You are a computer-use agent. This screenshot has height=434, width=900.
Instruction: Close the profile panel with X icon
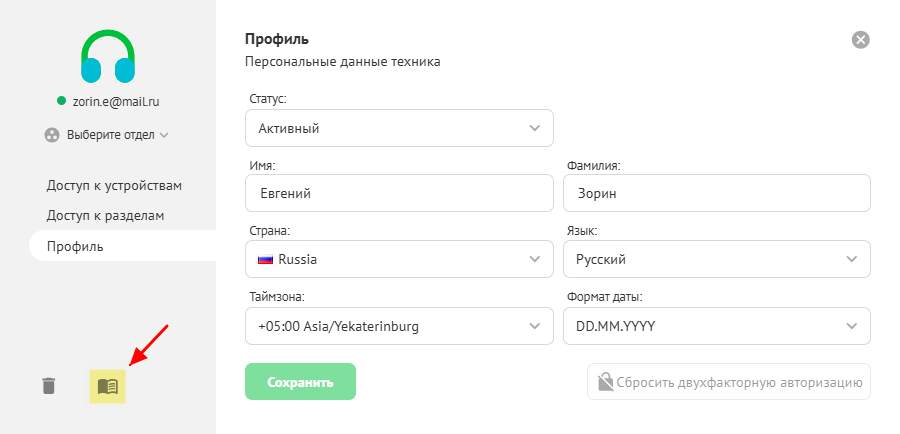pos(860,40)
